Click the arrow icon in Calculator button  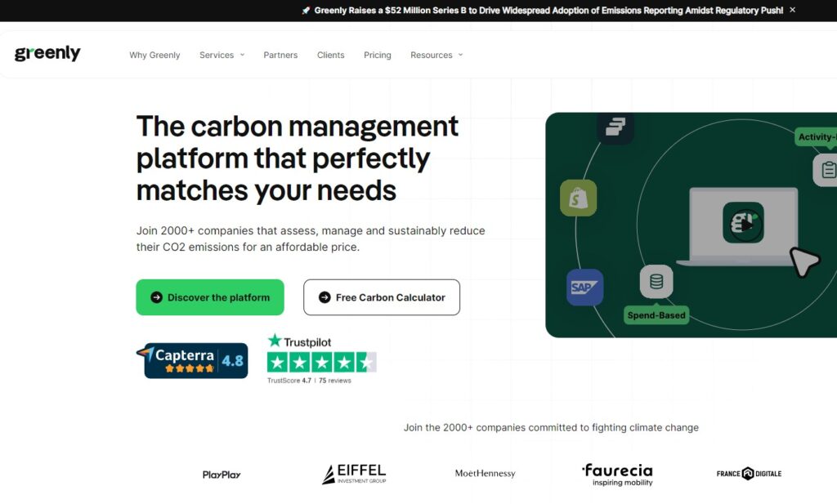click(x=325, y=297)
